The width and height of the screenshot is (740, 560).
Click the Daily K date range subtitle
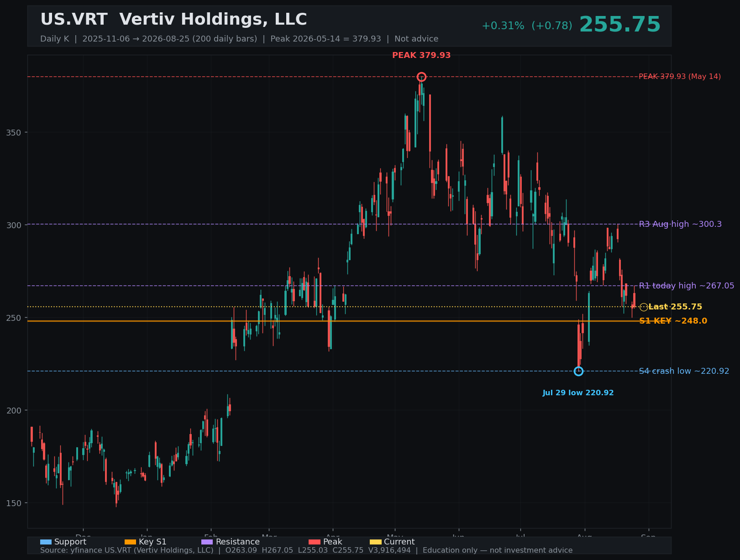(x=239, y=39)
